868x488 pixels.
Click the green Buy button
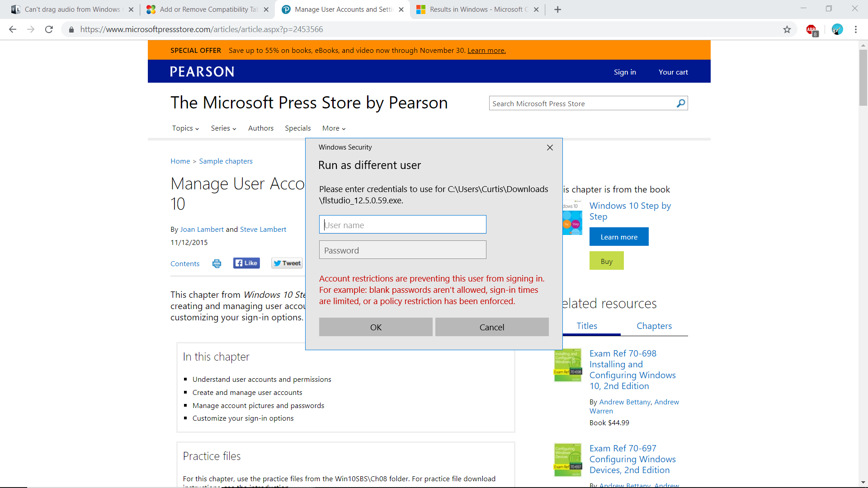[x=607, y=261]
